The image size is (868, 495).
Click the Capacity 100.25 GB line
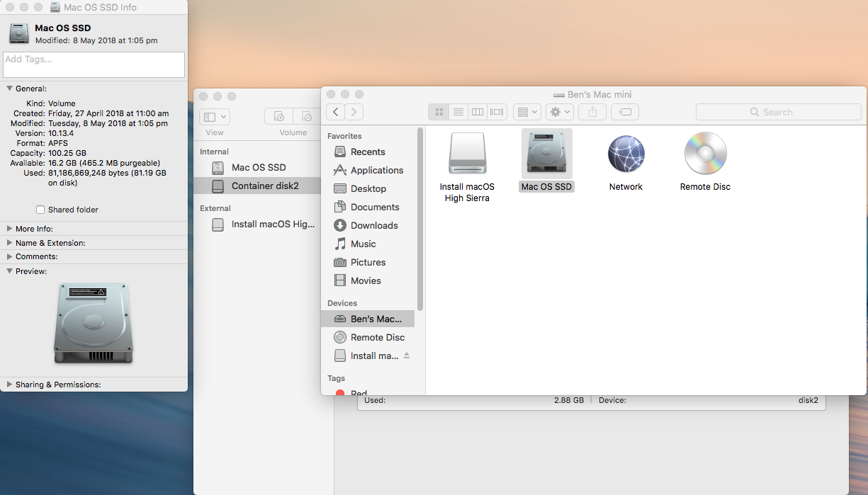pyautogui.click(x=48, y=153)
